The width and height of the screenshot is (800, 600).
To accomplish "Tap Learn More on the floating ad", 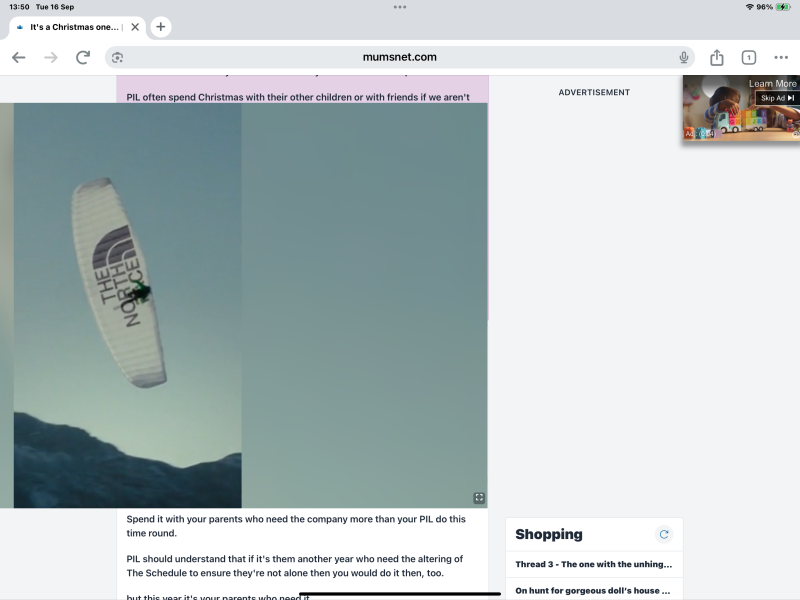I will (772, 84).
